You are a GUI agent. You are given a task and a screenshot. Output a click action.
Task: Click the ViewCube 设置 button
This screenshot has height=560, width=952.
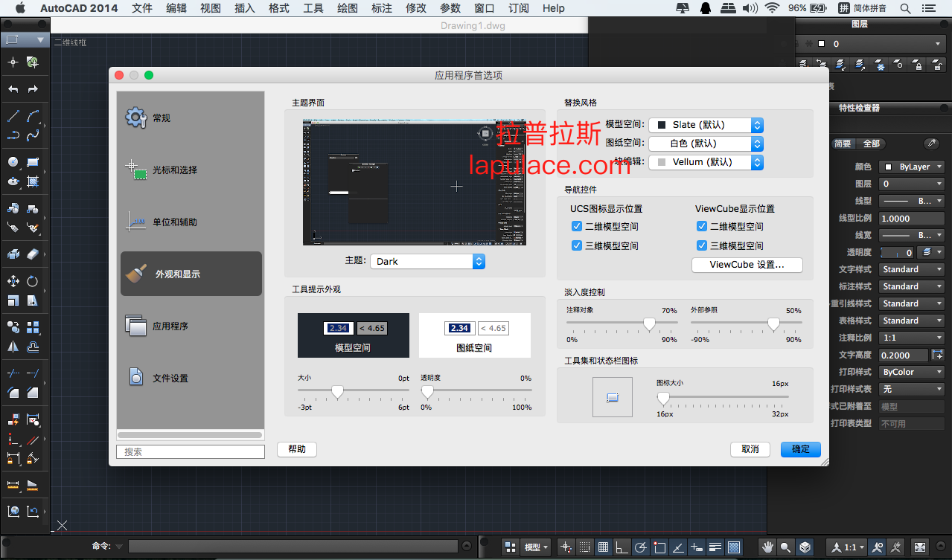[747, 265]
